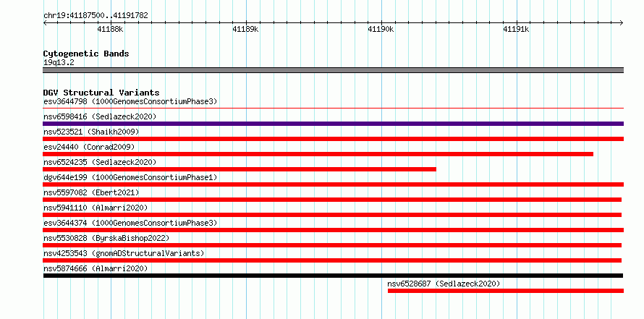Image resolution: width=644 pixels, height=319 pixels.
Task: Open the esv3644798 (1000GenomesConsortiumPhase3) label
Action: tap(130, 101)
